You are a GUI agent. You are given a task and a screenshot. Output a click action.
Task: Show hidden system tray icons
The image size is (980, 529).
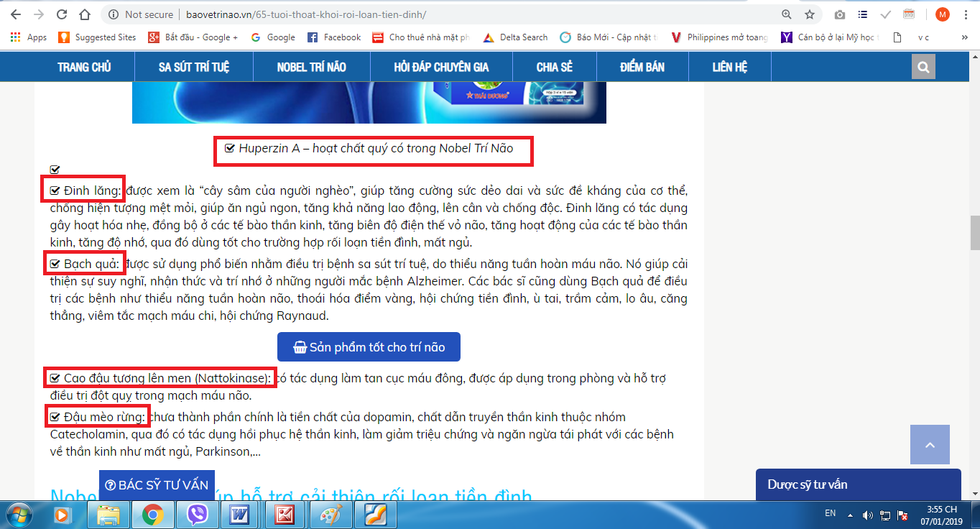(x=851, y=515)
